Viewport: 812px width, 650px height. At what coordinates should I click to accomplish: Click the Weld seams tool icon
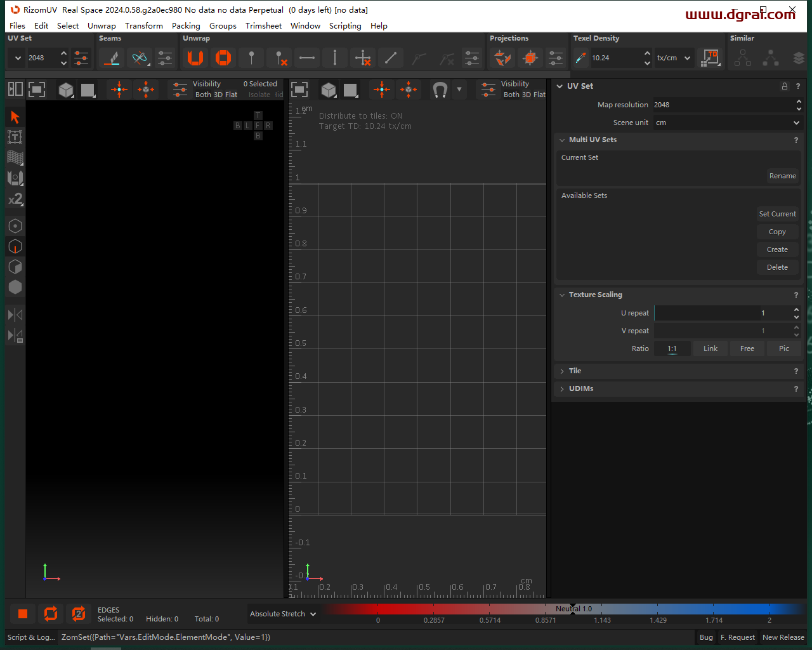click(x=140, y=58)
